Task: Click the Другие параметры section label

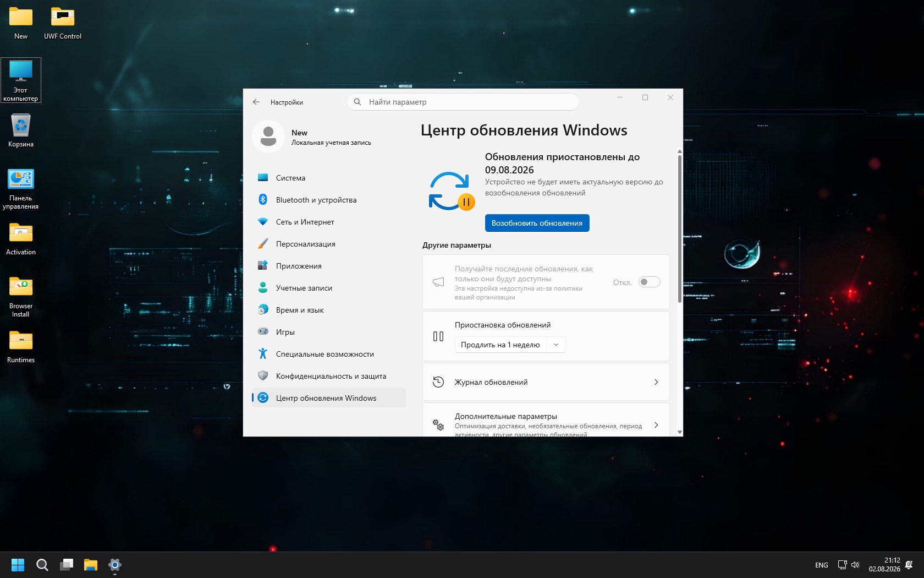Action: click(x=457, y=245)
